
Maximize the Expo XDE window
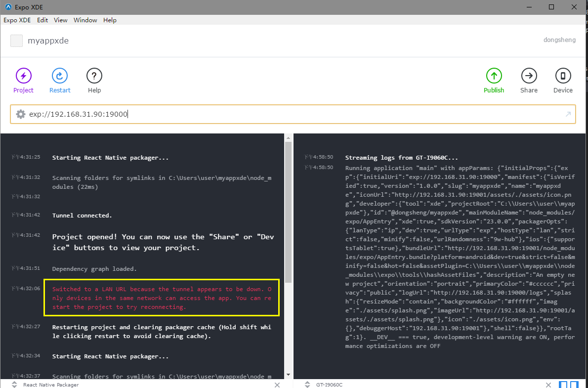tap(551, 7)
